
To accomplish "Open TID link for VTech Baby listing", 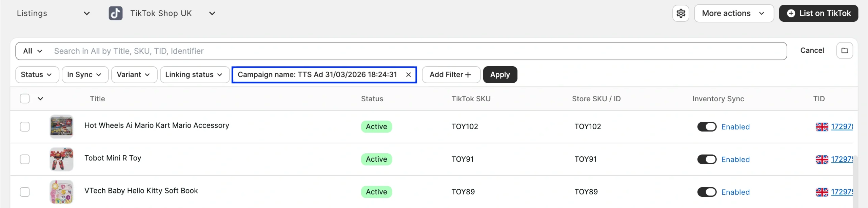I will (x=842, y=192).
